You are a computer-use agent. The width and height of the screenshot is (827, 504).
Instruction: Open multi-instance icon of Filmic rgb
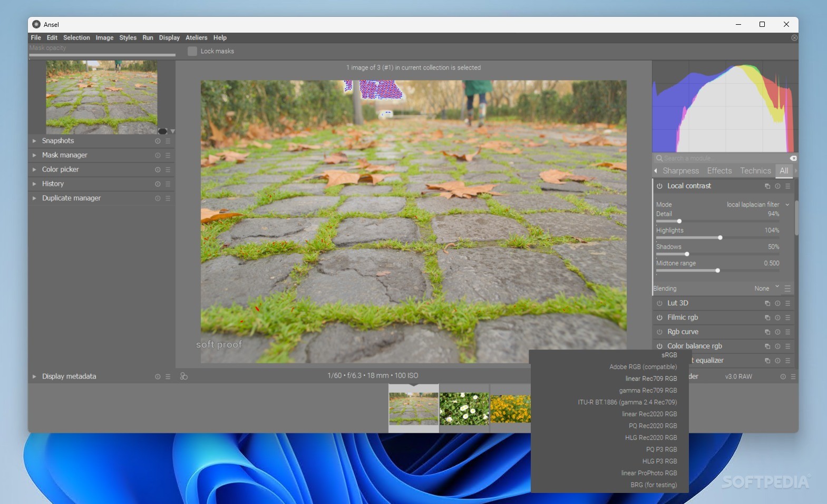point(767,318)
